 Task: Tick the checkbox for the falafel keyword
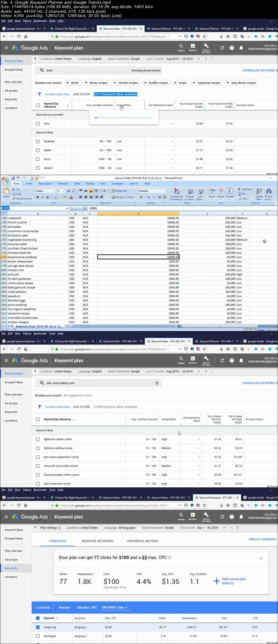(x=38, y=150)
